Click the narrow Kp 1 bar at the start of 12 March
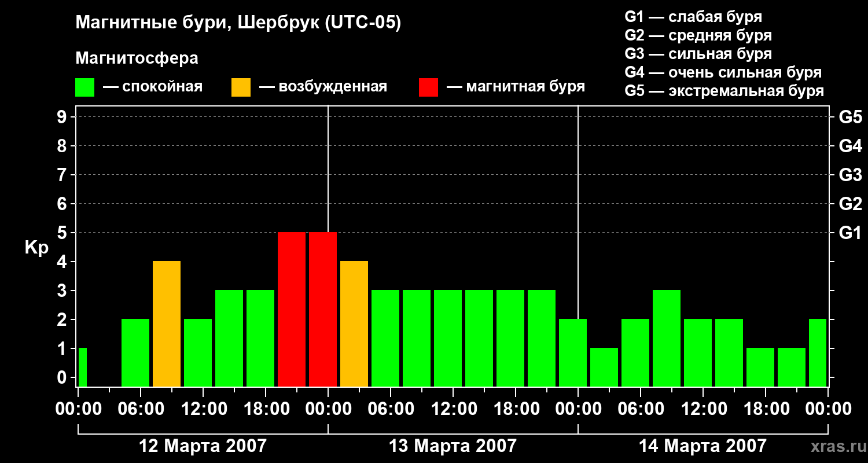Viewport: 868px width, 463px height. [x=83, y=367]
